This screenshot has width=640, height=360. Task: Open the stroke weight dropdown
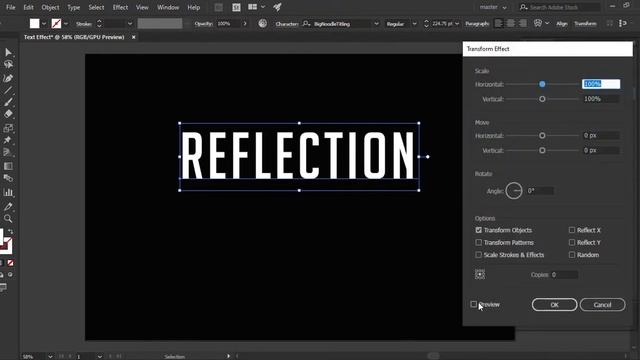(x=130, y=24)
